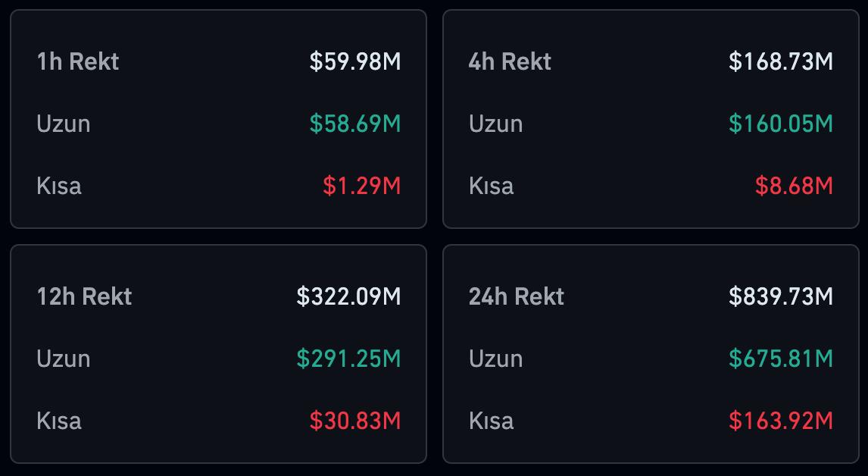Click the Kısa label in 24h Rekt card

click(x=491, y=421)
